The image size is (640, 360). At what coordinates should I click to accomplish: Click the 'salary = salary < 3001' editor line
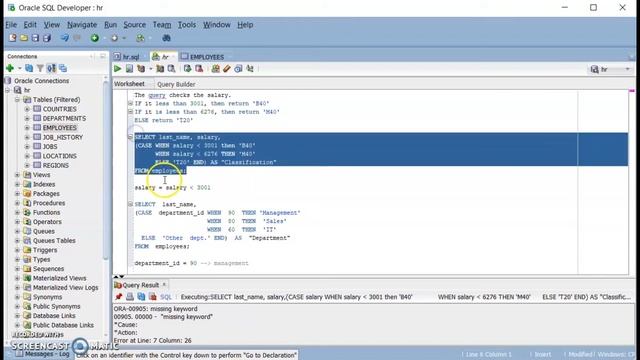173,188
